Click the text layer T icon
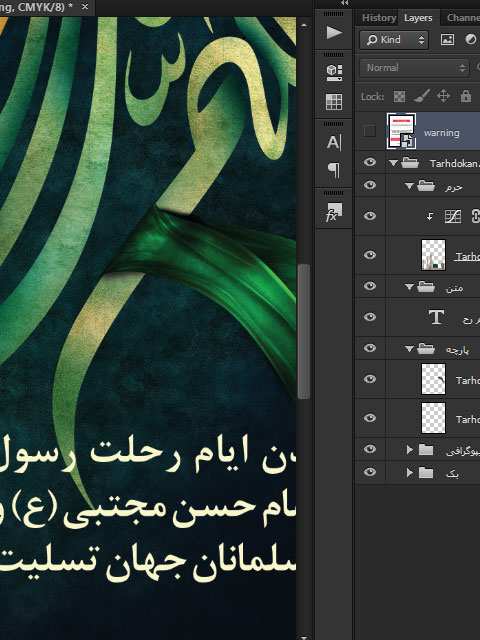 point(436,317)
